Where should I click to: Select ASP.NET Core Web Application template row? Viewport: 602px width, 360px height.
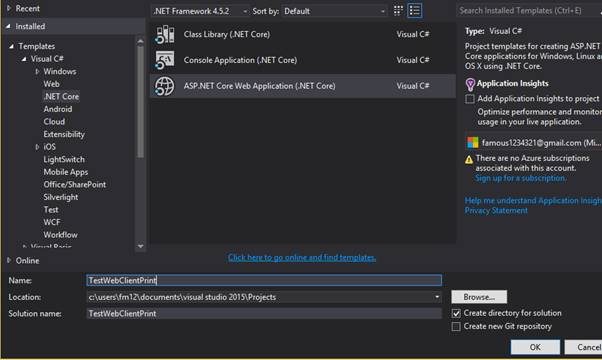[x=303, y=86]
